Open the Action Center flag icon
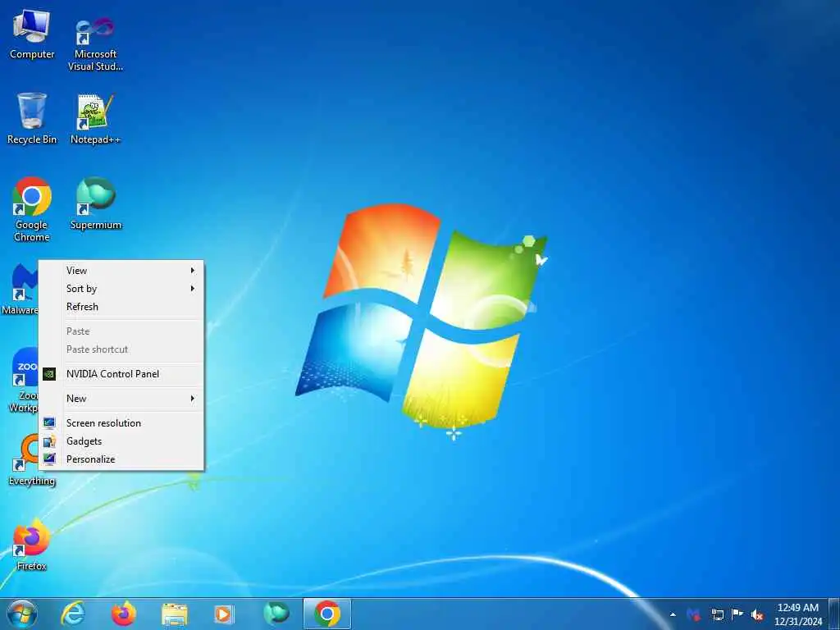Image resolution: width=840 pixels, height=630 pixels. (737, 614)
